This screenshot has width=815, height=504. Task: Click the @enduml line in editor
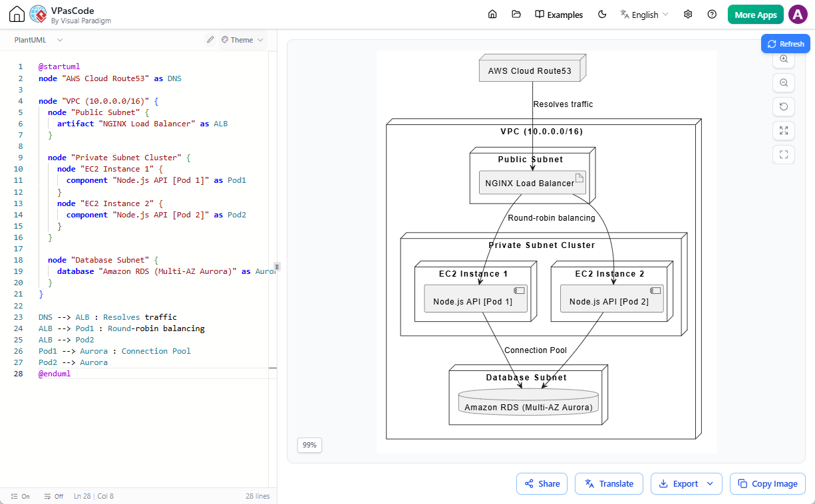point(55,374)
